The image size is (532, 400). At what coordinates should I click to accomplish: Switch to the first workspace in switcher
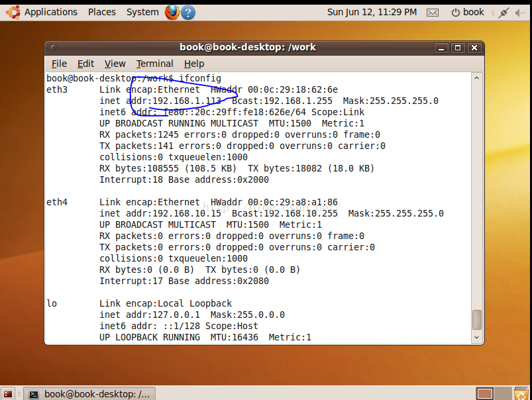484,394
